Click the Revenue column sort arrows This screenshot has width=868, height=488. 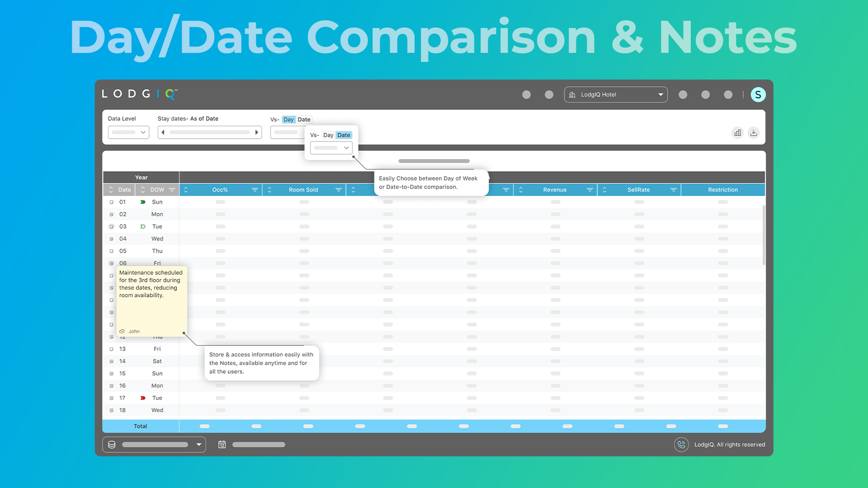point(521,190)
